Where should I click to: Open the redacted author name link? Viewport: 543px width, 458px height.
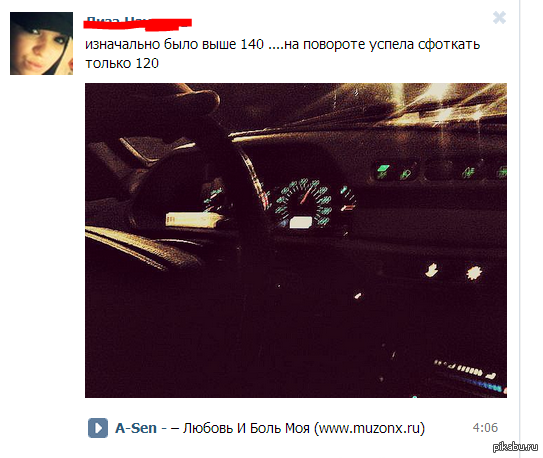tap(138, 23)
